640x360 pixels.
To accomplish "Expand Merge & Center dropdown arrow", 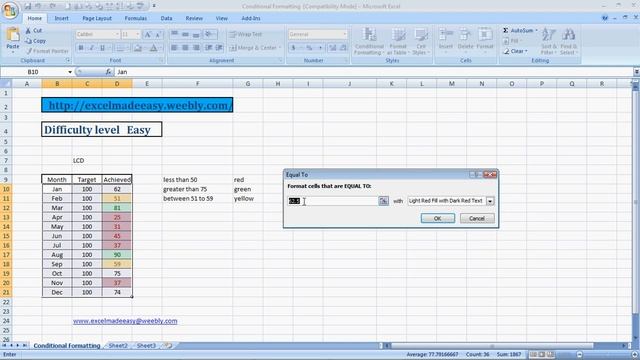I will [280, 48].
